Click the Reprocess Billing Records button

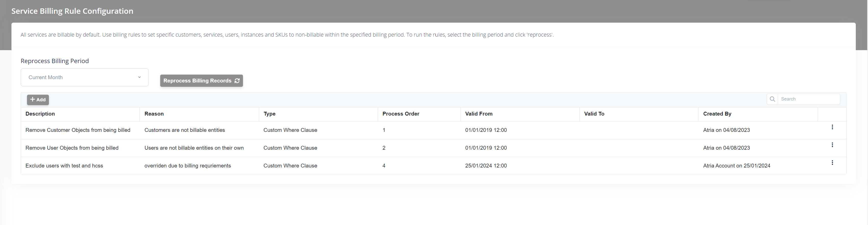click(201, 81)
